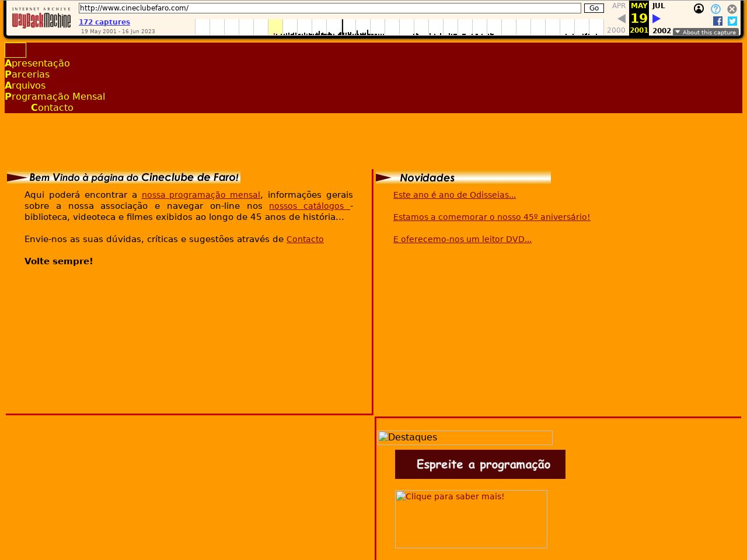Image resolution: width=747 pixels, height=560 pixels.
Task: Share capture on Twitter
Action: tap(732, 21)
